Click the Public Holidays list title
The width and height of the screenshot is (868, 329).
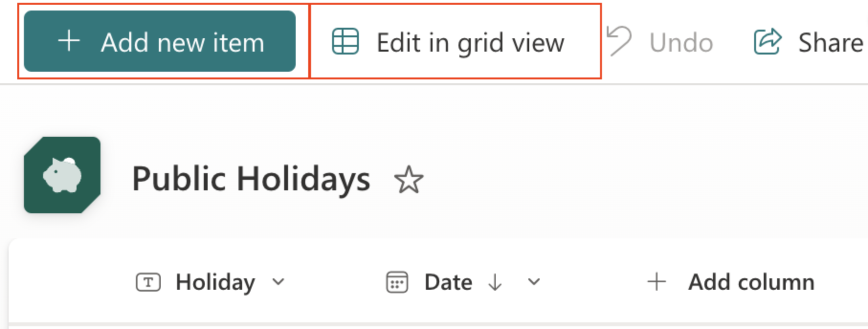coord(251,179)
